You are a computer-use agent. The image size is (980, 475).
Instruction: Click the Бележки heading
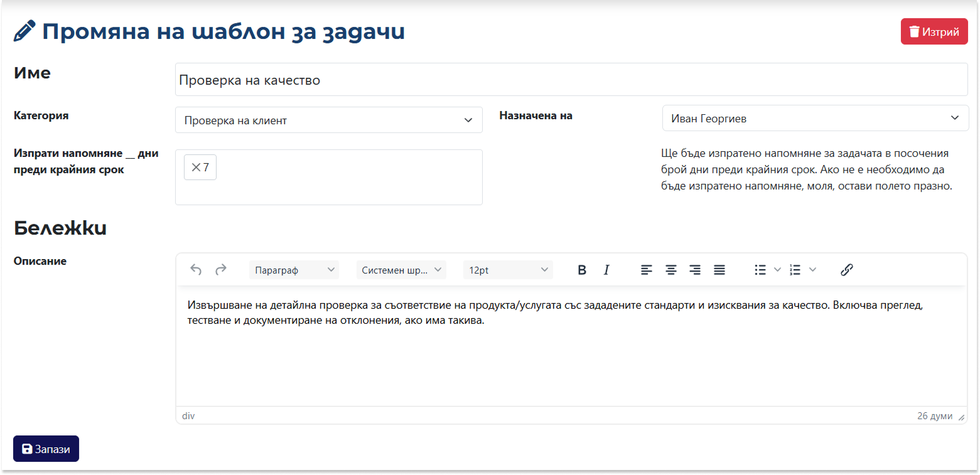60,228
